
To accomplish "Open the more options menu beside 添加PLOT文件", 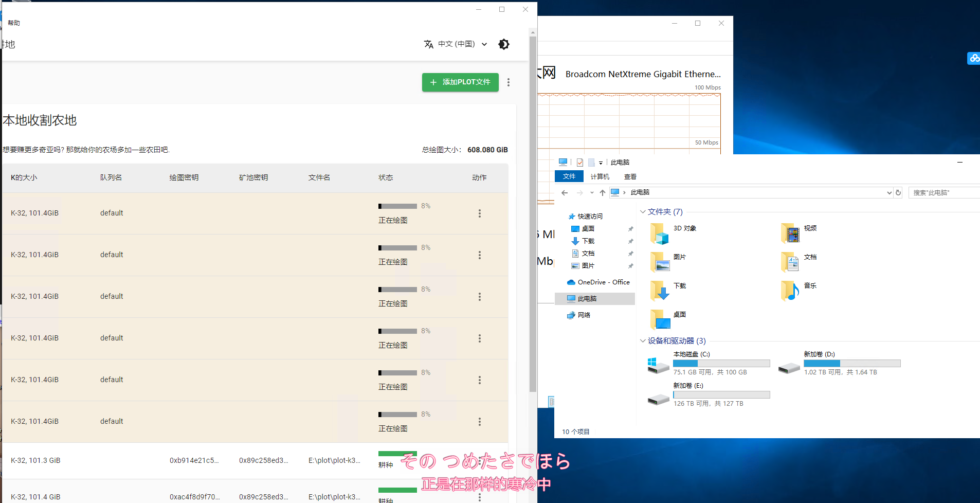I will point(509,82).
